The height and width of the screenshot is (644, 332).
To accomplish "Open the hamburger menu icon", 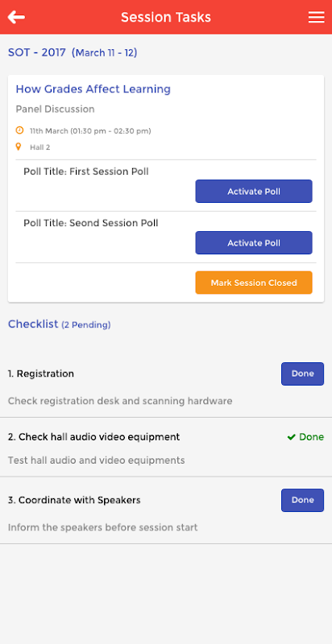I will pos(316,17).
